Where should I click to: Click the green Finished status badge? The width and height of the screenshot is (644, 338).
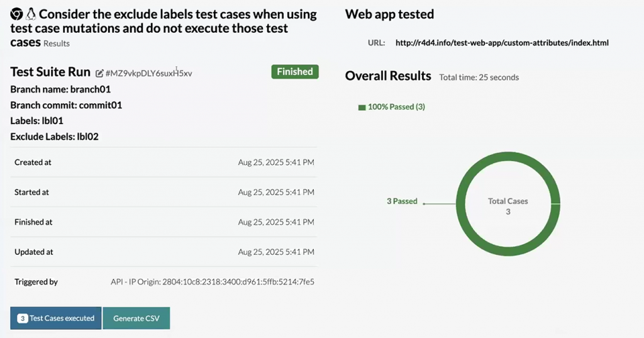coord(295,72)
